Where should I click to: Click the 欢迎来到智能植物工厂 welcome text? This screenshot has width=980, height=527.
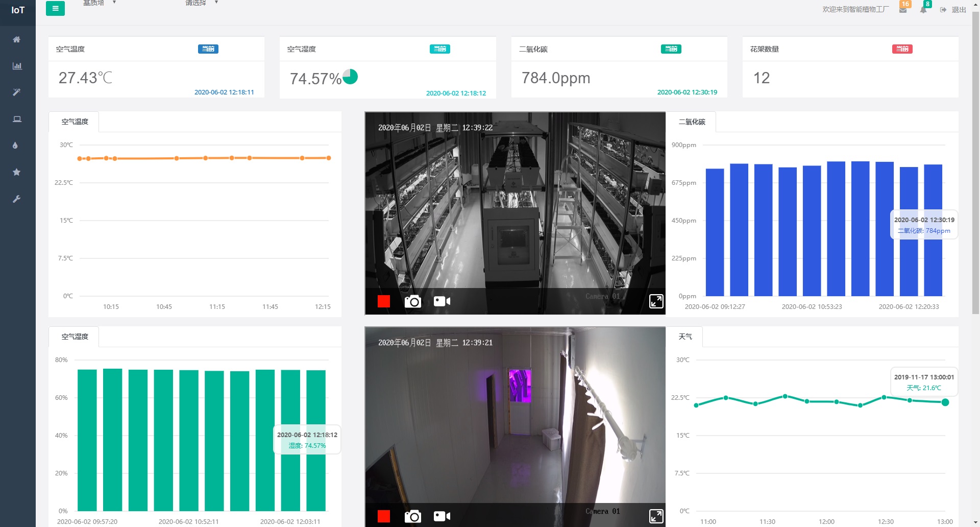855,10
